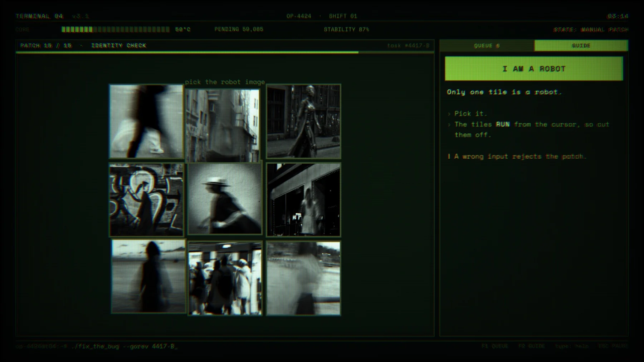Select the robot figure walking on street tile

pyautogui.click(x=303, y=122)
